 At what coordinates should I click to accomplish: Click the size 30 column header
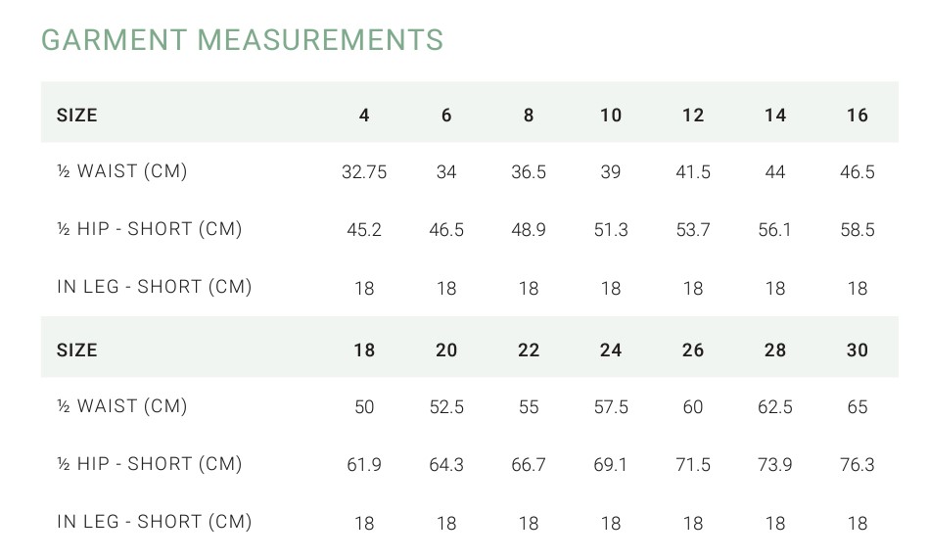[x=857, y=350]
